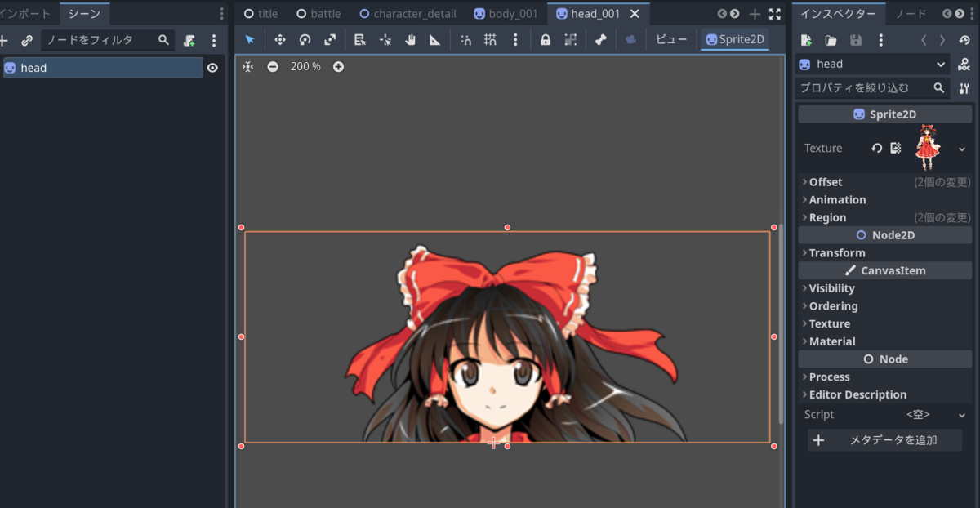Instantiate child scene via link icon
The height and width of the screenshot is (508, 980).
27,40
